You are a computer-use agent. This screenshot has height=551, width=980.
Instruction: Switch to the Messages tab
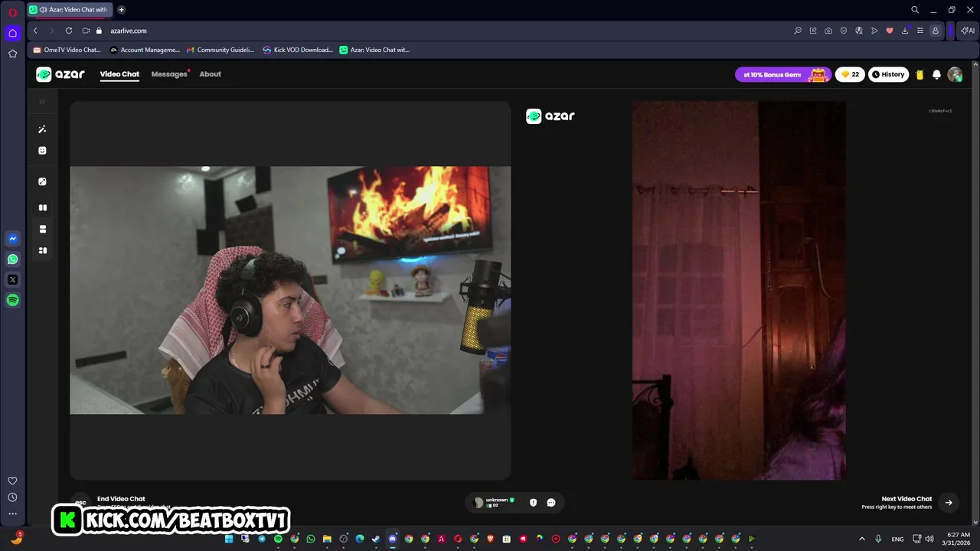coord(169,74)
